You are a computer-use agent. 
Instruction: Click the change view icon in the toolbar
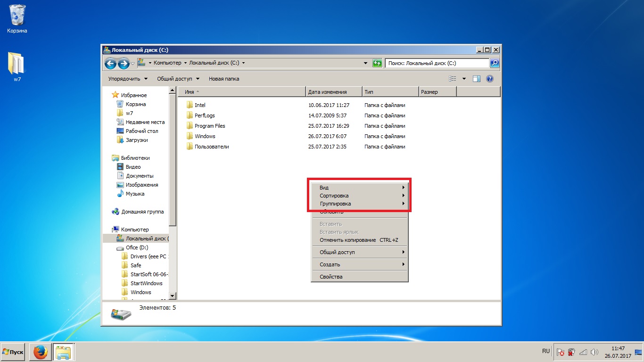pos(453,79)
